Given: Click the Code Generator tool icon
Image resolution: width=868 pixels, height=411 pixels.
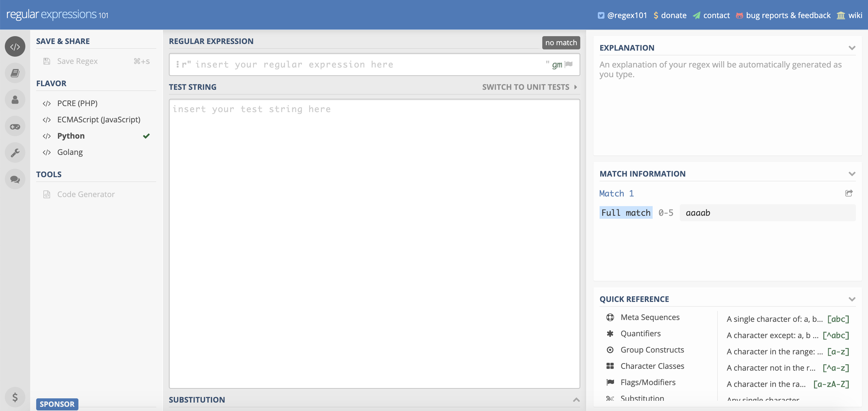Looking at the screenshot, I should (x=47, y=194).
